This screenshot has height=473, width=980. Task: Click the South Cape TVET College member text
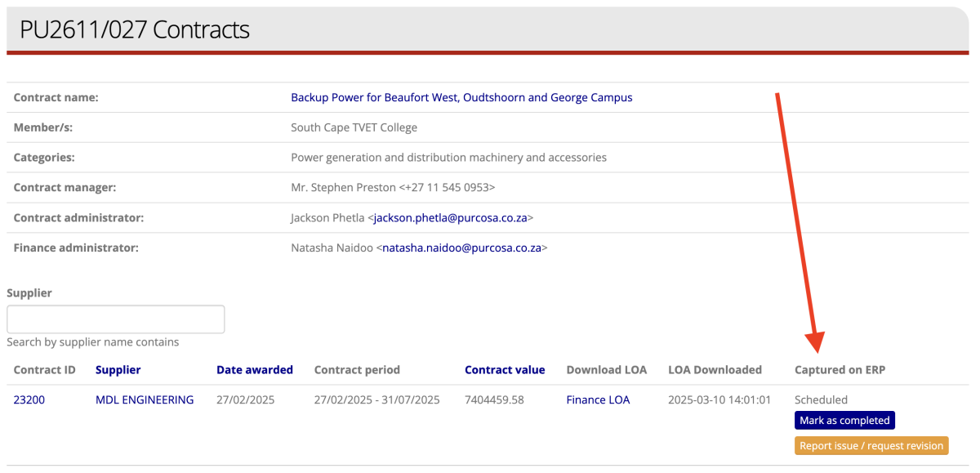pos(354,127)
